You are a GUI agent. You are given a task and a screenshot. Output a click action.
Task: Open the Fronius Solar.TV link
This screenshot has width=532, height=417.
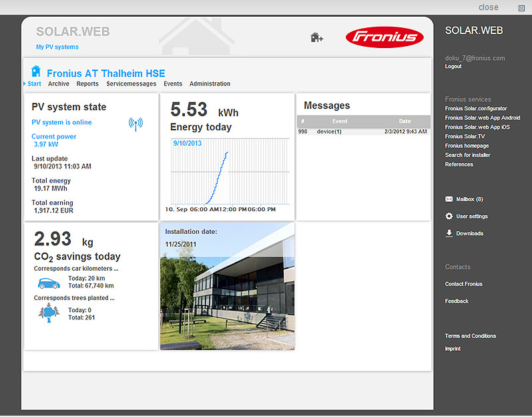[x=465, y=136]
